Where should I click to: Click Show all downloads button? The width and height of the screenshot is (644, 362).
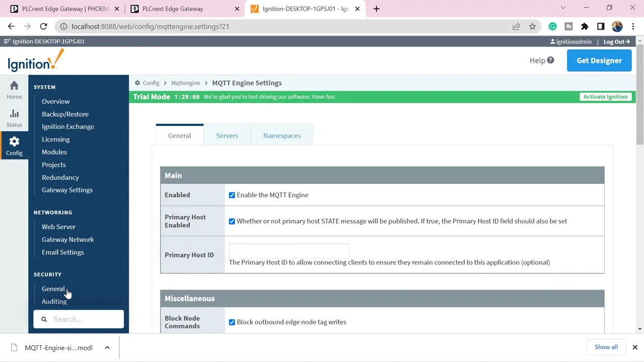pyautogui.click(x=606, y=347)
